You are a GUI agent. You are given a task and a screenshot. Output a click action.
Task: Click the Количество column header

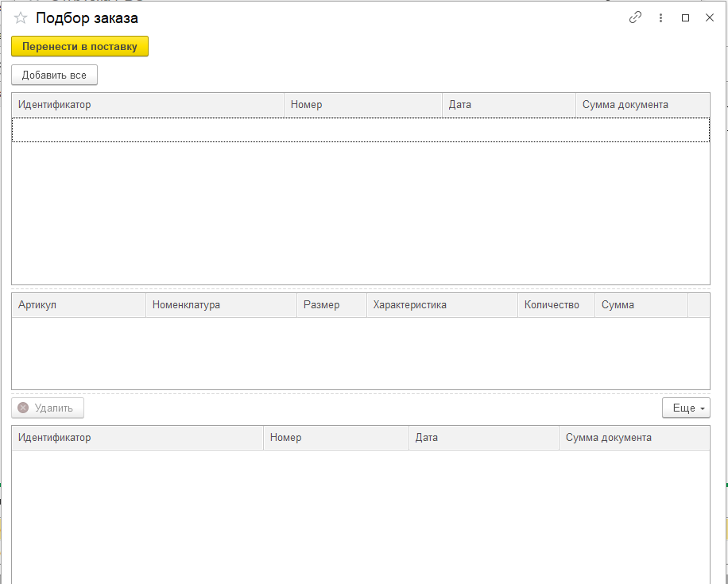click(x=556, y=305)
